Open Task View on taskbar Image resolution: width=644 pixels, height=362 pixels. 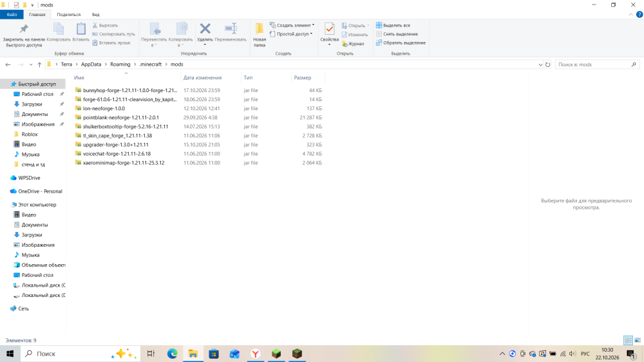[151, 354]
